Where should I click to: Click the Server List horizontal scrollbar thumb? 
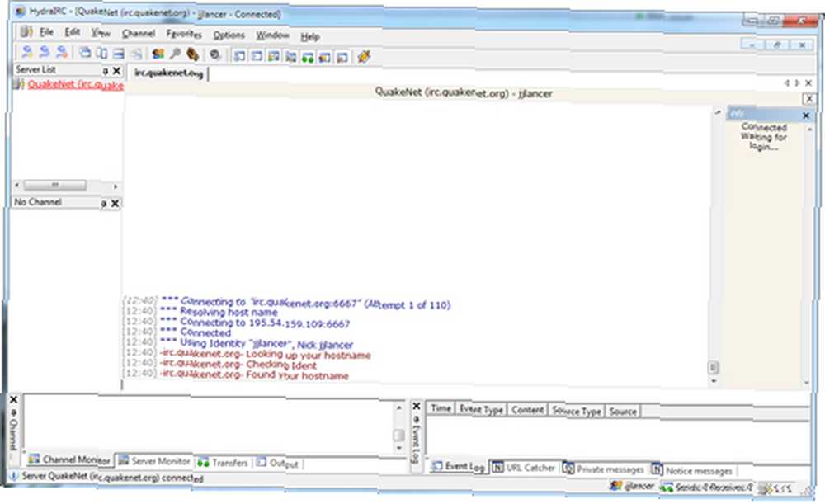[x=54, y=186]
